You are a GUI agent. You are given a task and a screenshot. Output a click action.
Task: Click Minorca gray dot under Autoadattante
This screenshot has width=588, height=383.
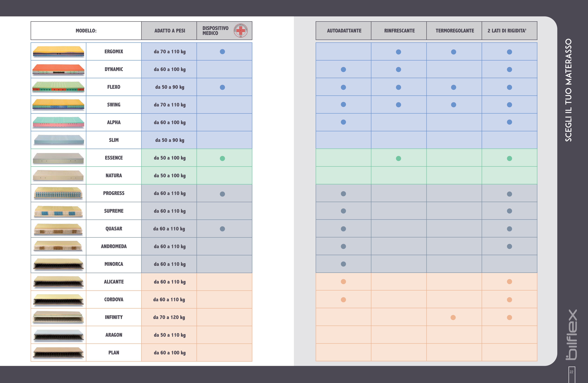[343, 264]
